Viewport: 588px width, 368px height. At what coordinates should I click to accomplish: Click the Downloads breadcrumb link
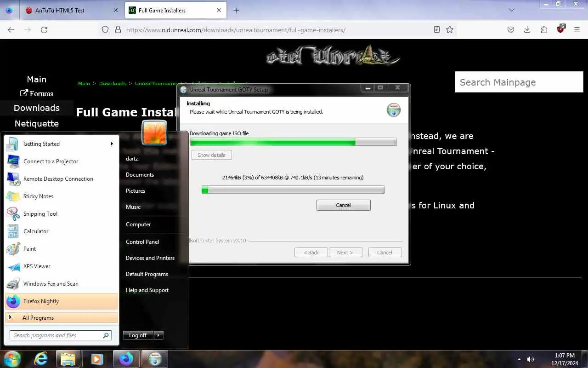pyautogui.click(x=113, y=84)
